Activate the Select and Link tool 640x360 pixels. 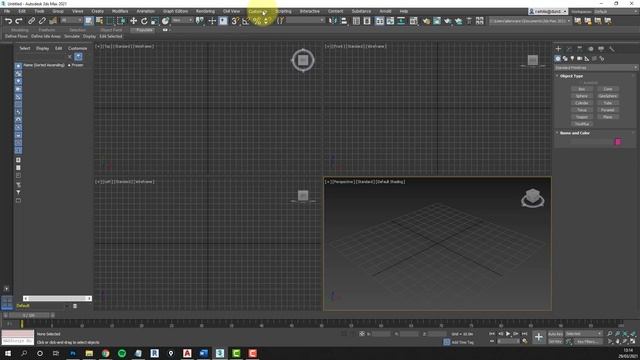pyautogui.click(x=31, y=21)
